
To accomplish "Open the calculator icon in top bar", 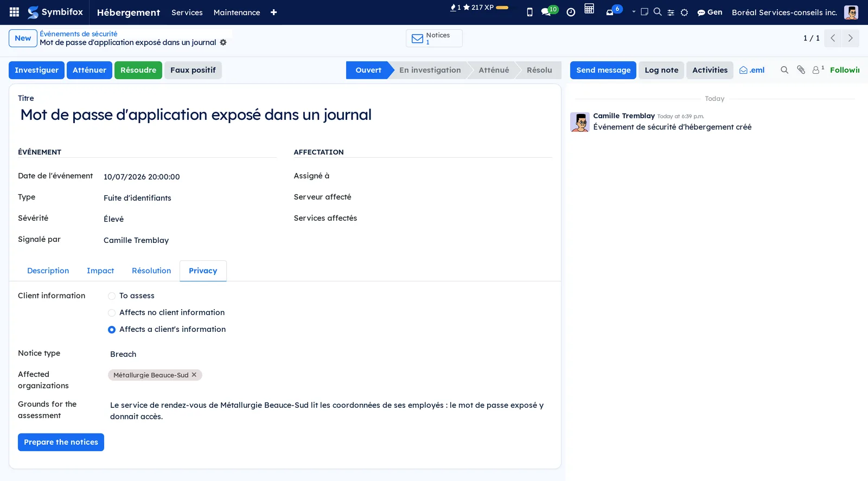I will click(x=589, y=9).
